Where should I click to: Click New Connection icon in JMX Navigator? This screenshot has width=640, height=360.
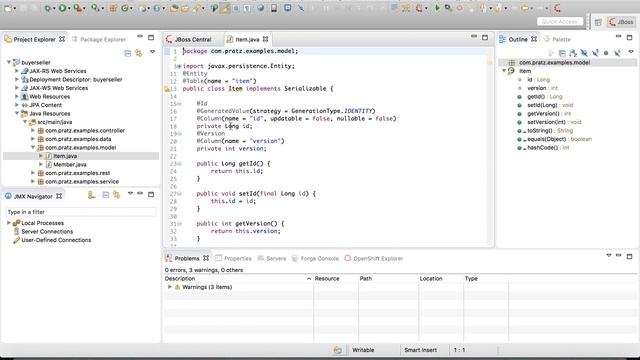tap(91, 196)
